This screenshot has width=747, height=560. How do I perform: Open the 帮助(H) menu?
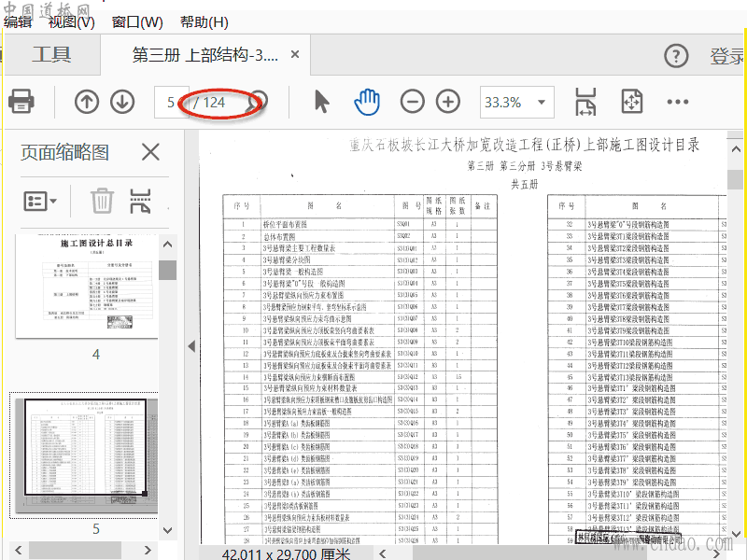click(x=204, y=21)
